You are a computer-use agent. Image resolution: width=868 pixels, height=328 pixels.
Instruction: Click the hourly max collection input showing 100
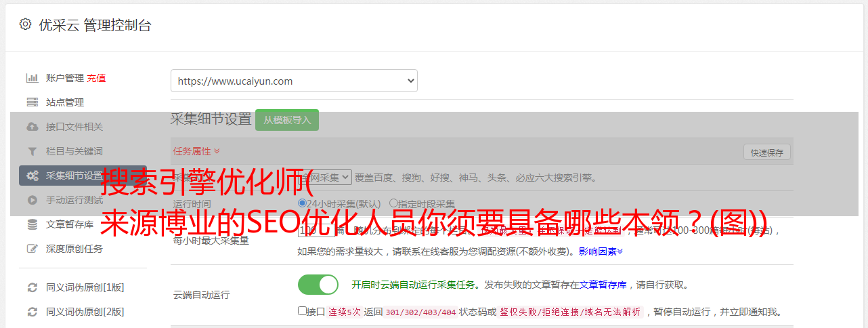tap(317, 230)
